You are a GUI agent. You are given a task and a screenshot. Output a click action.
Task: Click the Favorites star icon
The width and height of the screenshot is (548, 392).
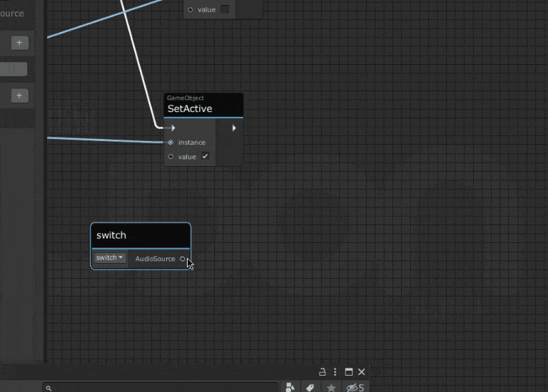click(331, 388)
